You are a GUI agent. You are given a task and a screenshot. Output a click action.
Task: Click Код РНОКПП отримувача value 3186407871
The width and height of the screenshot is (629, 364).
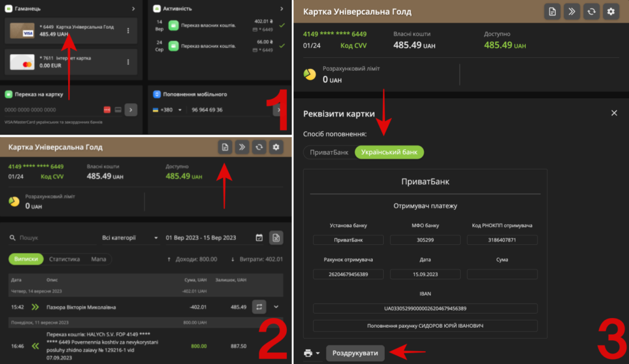pos(502,240)
